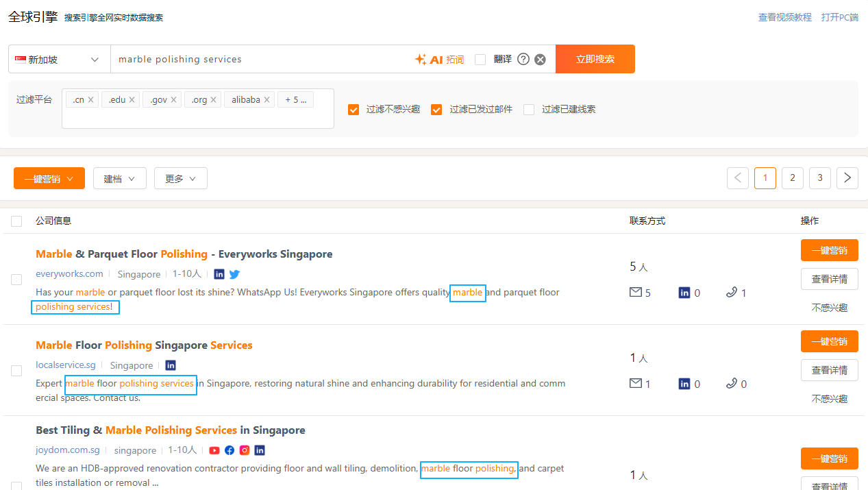Click the 立即搜索 search button
Image resolution: width=868 pixels, height=490 pixels.
point(595,59)
